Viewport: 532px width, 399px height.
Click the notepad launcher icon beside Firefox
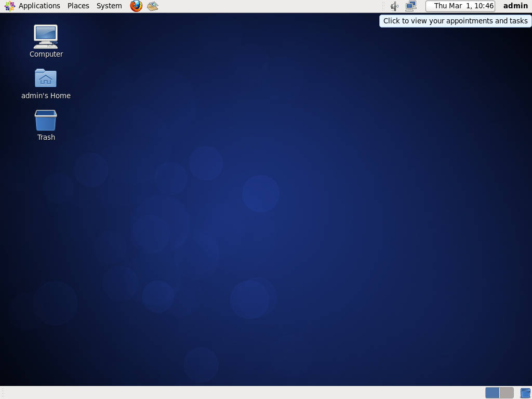(x=153, y=6)
